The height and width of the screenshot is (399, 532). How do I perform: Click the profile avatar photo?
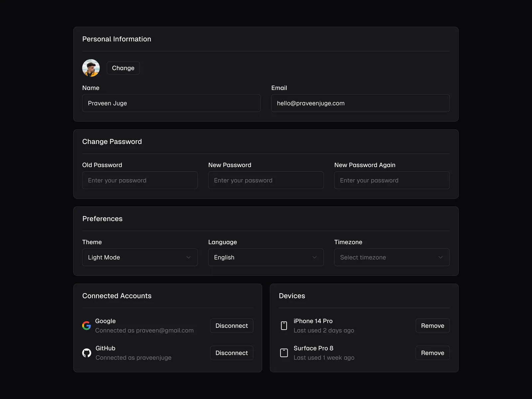(91, 68)
